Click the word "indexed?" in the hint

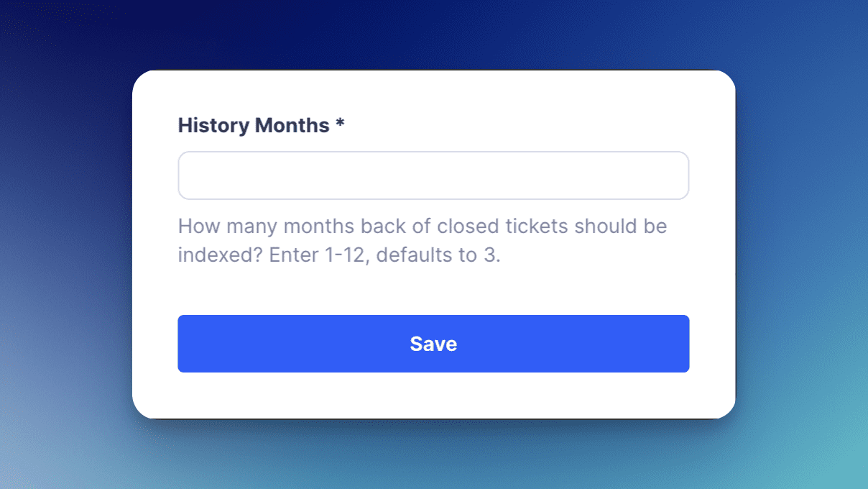pyautogui.click(x=221, y=255)
